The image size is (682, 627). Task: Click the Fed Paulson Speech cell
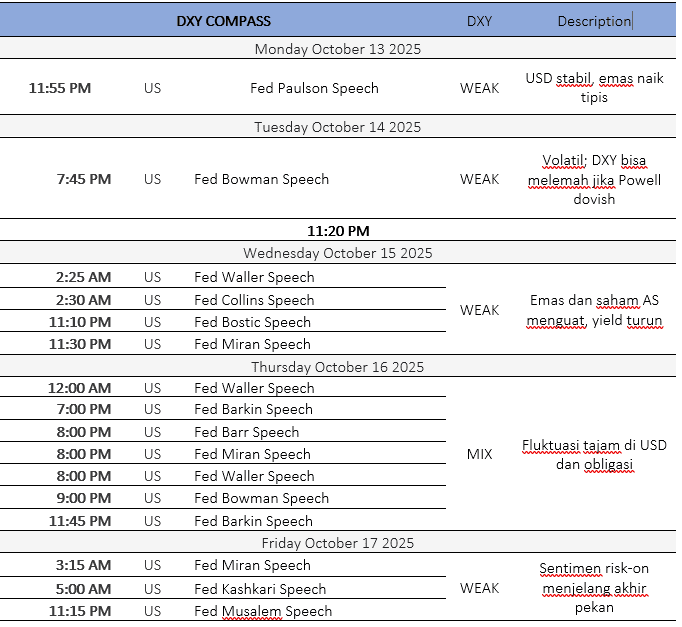click(x=314, y=88)
